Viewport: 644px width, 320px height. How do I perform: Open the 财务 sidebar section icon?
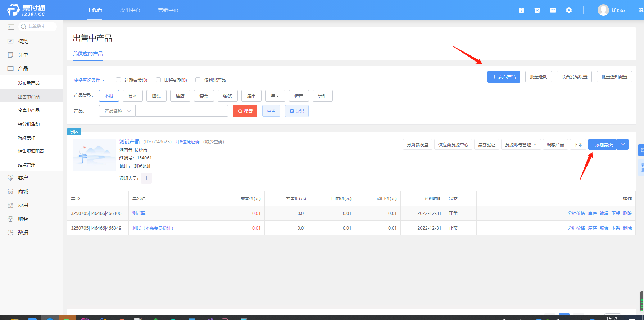10,219
